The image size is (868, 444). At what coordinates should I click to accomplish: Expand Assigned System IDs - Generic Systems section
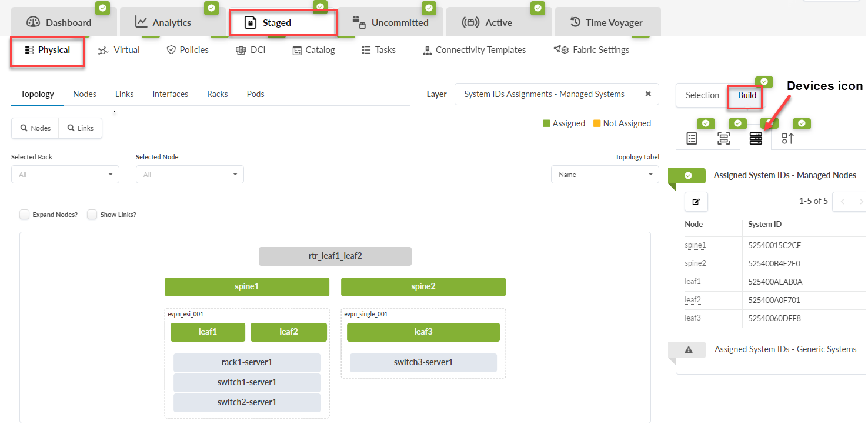785,349
